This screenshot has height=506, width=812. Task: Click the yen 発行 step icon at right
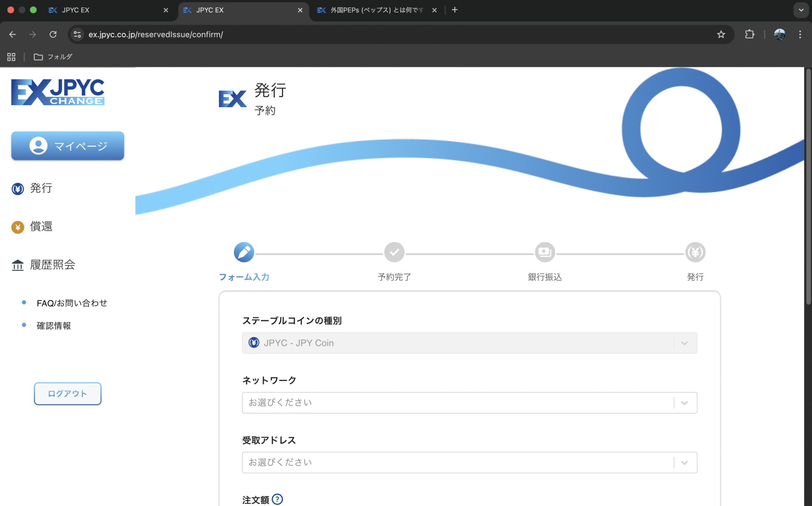point(695,252)
